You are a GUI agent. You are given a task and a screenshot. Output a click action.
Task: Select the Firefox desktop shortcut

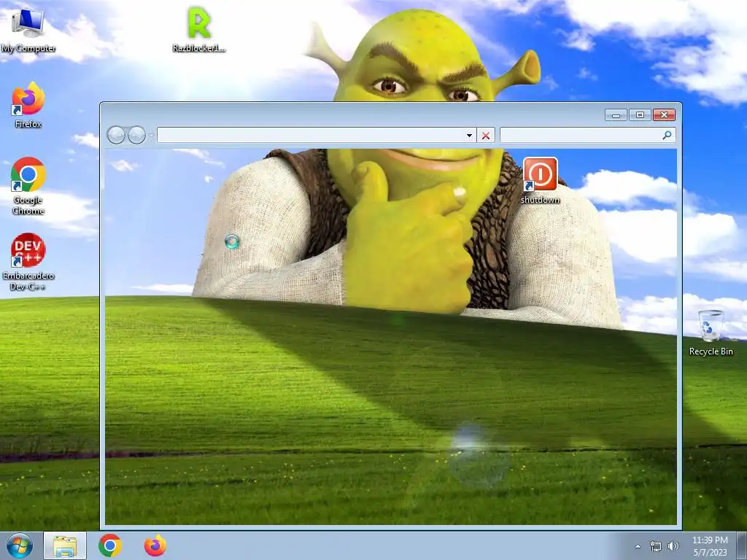tap(28, 105)
